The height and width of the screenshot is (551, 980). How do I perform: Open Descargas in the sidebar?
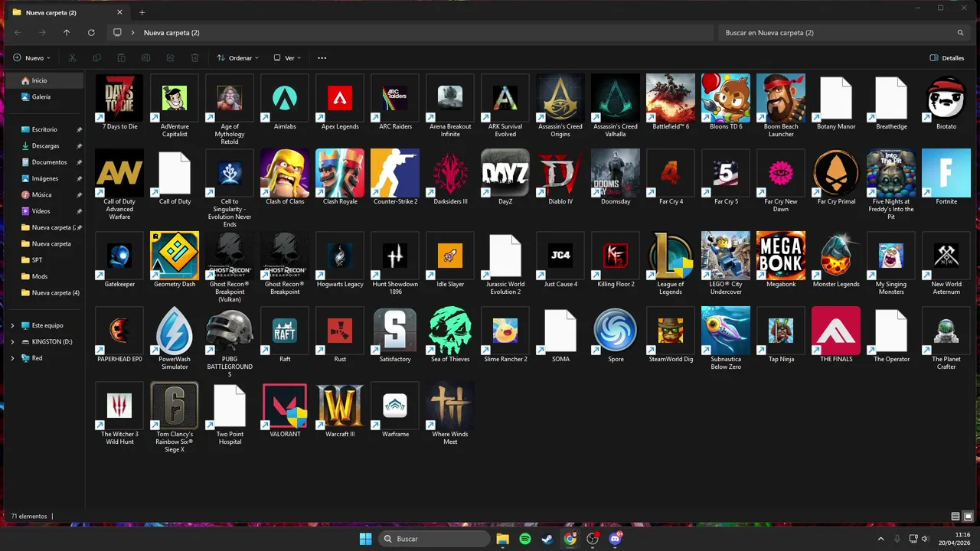click(x=45, y=145)
